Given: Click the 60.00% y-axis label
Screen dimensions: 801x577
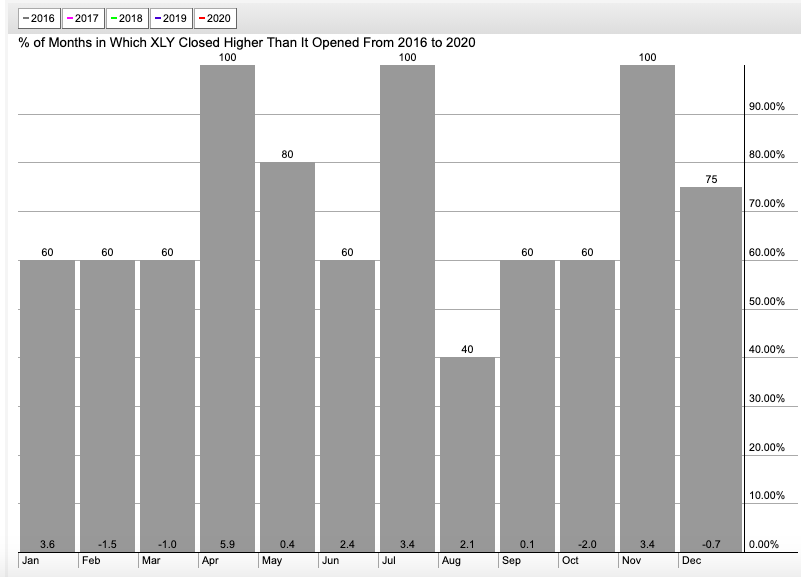Looking at the screenshot, I should coord(767,252).
